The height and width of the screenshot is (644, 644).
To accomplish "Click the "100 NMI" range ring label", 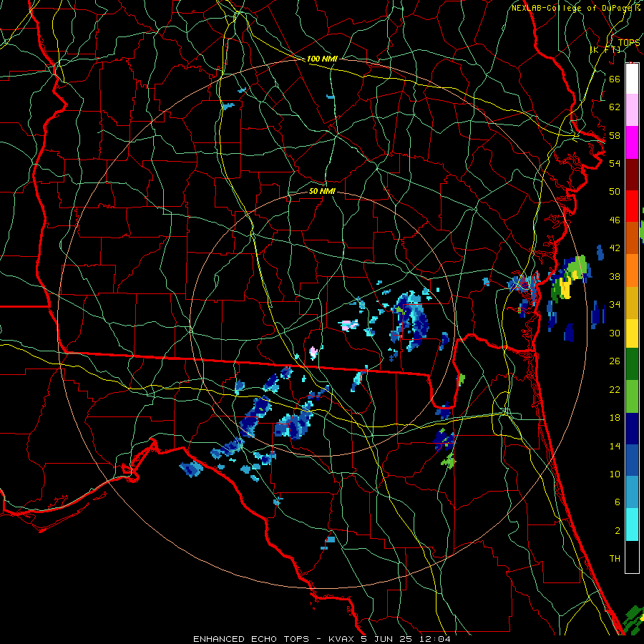I will [x=322, y=59].
